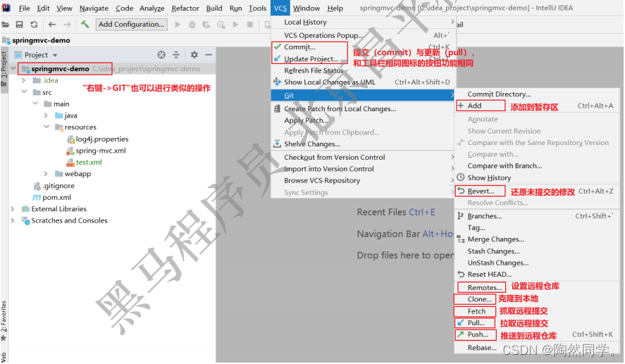Collapse the src folder
Viewport: 625px width, 364px height.
point(24,92)
